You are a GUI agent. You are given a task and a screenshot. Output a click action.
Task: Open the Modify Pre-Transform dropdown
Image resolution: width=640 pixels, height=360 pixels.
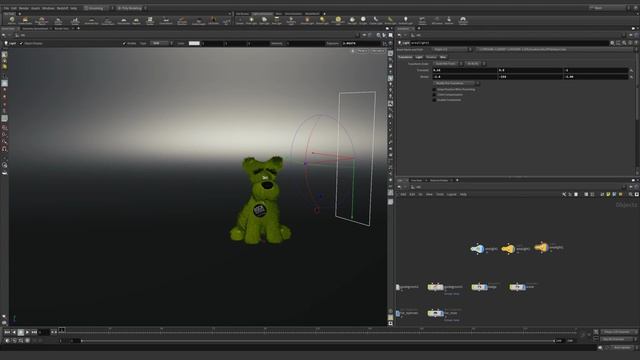coord(456,83)
